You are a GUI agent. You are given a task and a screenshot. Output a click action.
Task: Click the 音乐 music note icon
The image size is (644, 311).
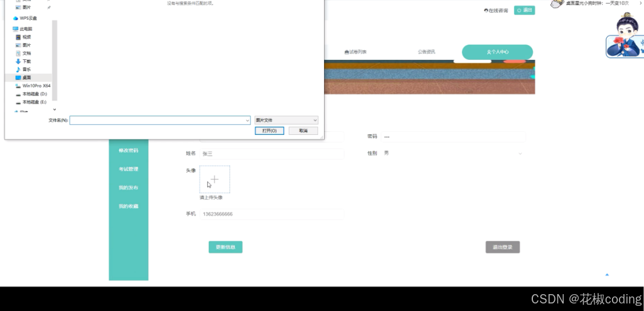(x=18, y=69)
